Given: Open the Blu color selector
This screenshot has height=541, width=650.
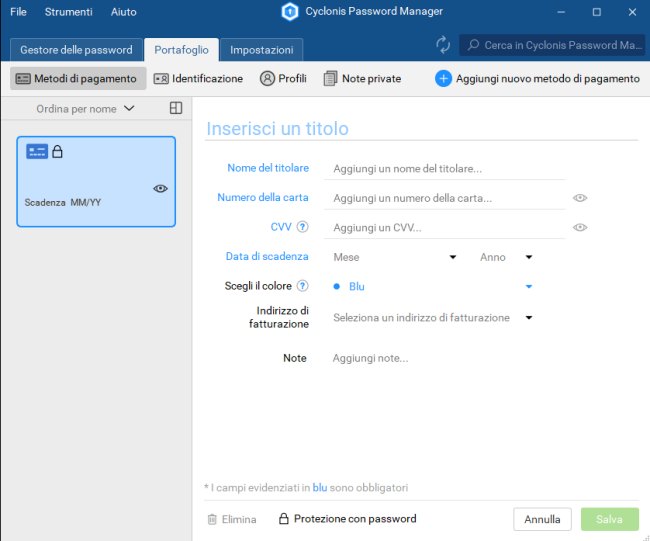Looking at the screenshot, I should coord(432,287).
